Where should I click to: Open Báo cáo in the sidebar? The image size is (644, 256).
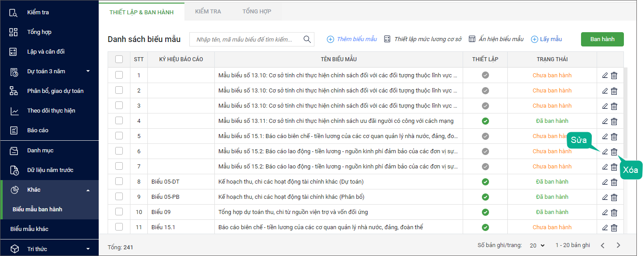click(x=38, y=130)
